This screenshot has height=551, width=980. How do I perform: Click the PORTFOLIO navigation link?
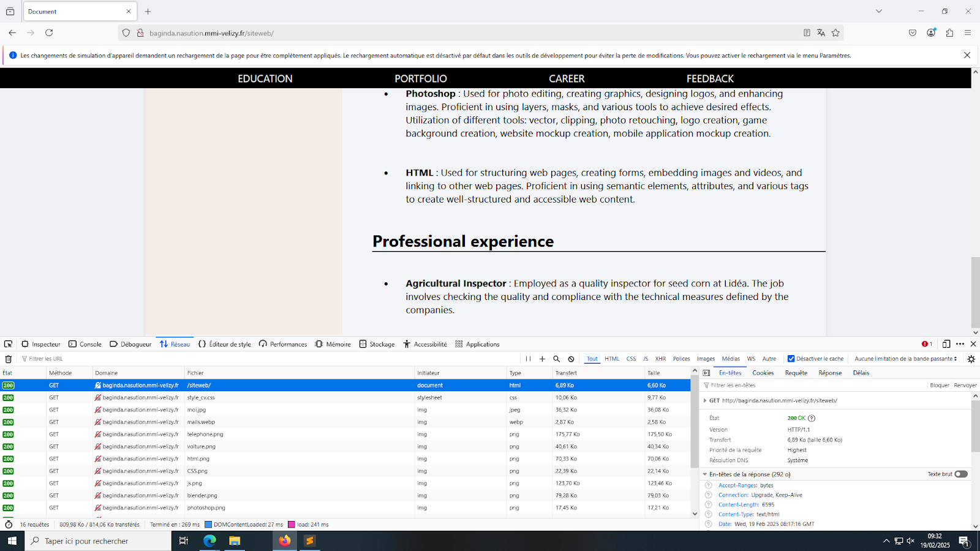pyautogui.click(x=420, y=78)
